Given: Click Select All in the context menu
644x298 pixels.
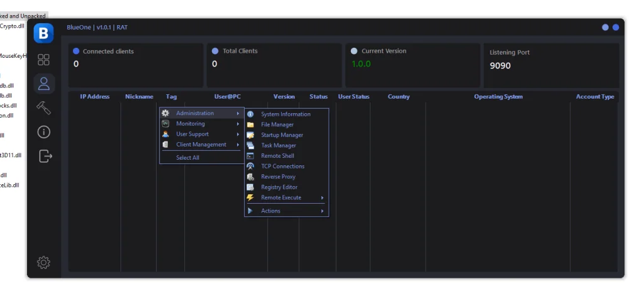Looking at the screenshot, I should 187,158.
